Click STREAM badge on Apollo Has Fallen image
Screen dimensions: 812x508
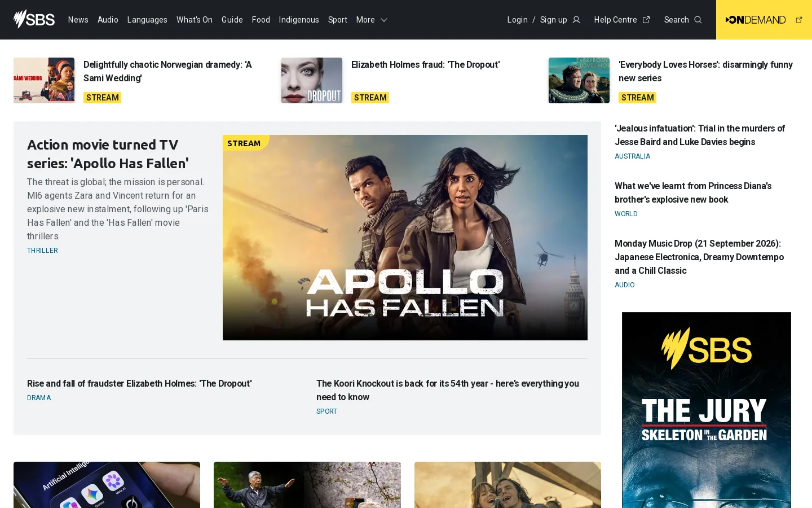coord(245,143)
